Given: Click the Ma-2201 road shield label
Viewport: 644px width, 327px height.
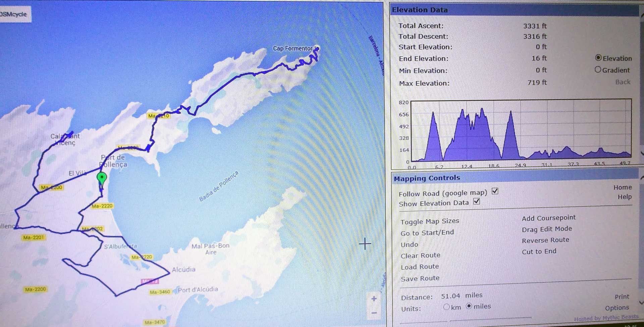Looking at the screenshot, I should click(x=33, y=238).
